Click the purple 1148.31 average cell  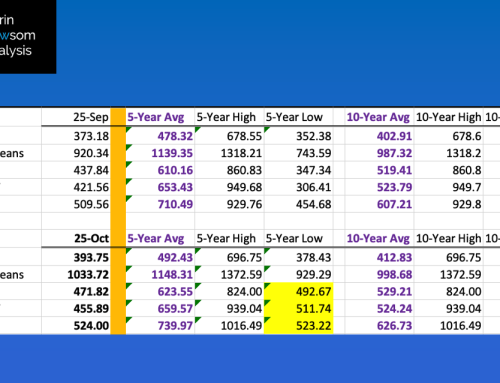click(160, 274)
